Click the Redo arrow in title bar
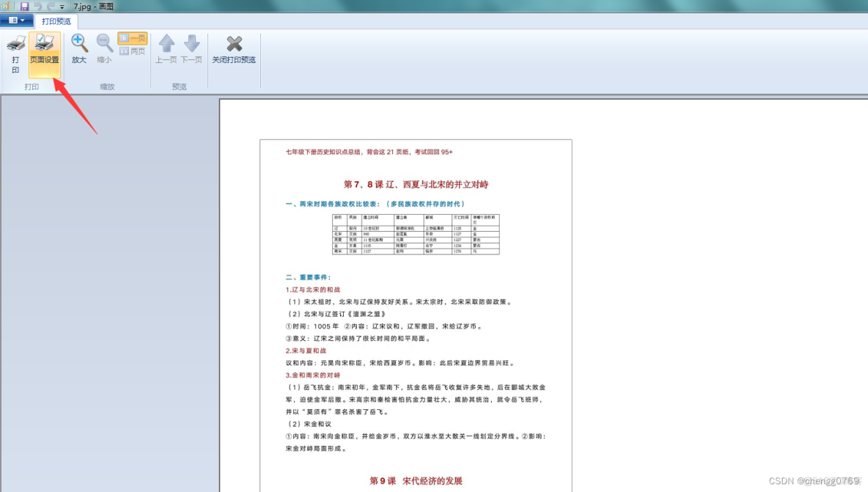This screenshot has width=868, height=492. [51, 6]
